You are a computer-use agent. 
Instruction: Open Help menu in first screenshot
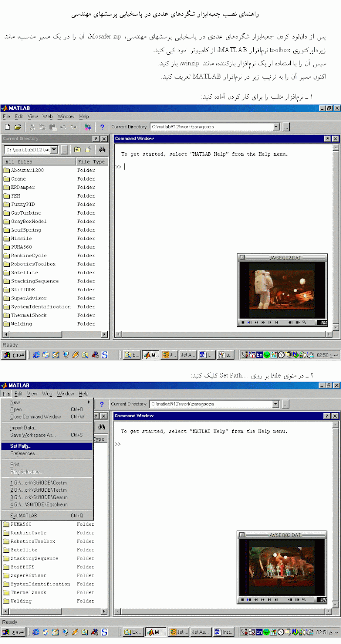pos(84,117)
